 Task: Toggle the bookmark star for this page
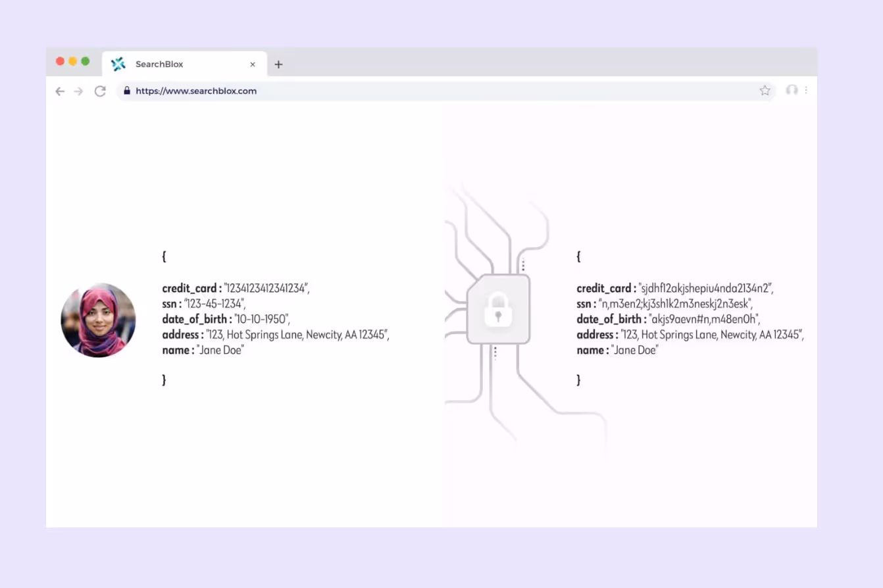tap(765, 91)
